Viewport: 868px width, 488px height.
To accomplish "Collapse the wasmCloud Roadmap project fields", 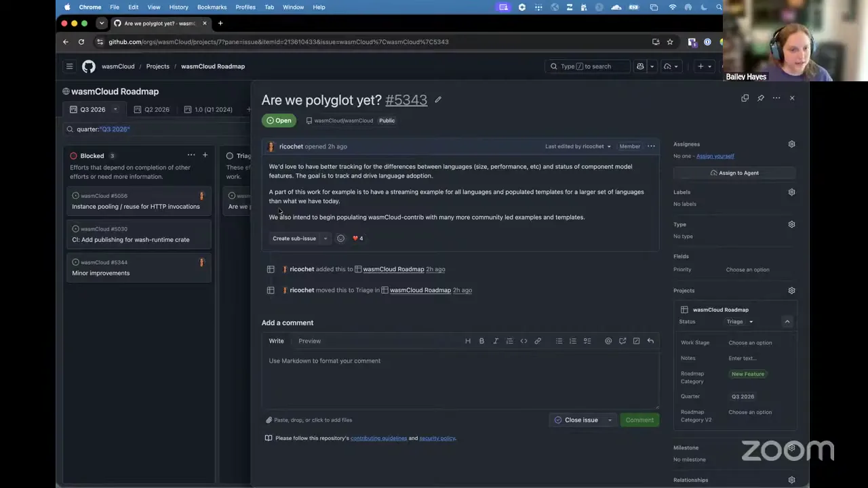I will pos(787,322).
